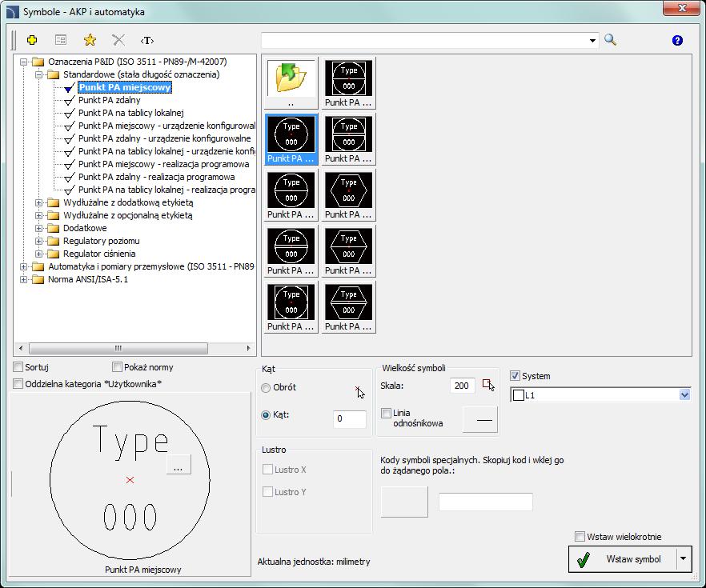This screenshot has height=588, width=706.
Task: Select Punkt PA zdalny tree item
Action: [110, 100]
